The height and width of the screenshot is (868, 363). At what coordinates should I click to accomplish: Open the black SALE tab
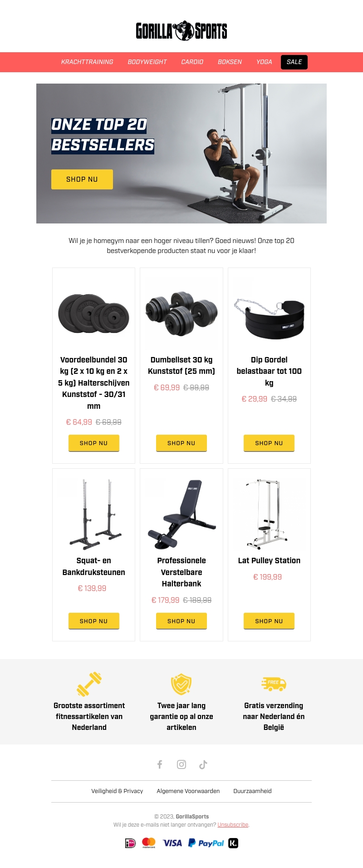point(294,62)
